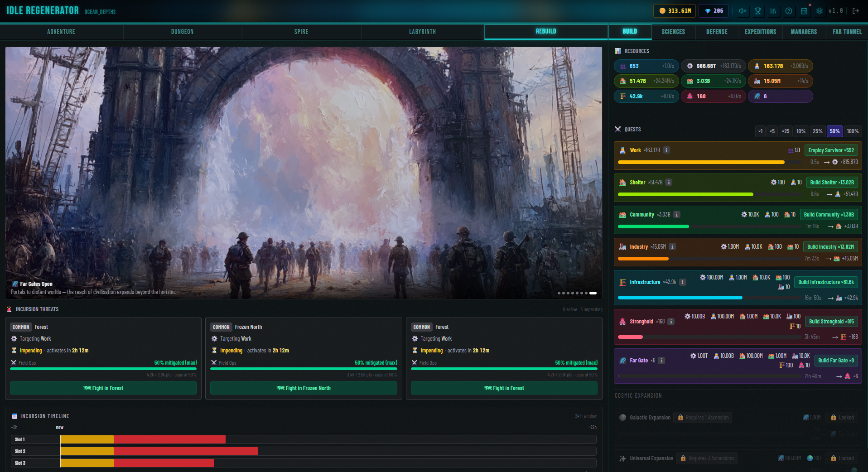Switch to the Far Tunnel tab
868x472 pixels.
coord(847,32)
